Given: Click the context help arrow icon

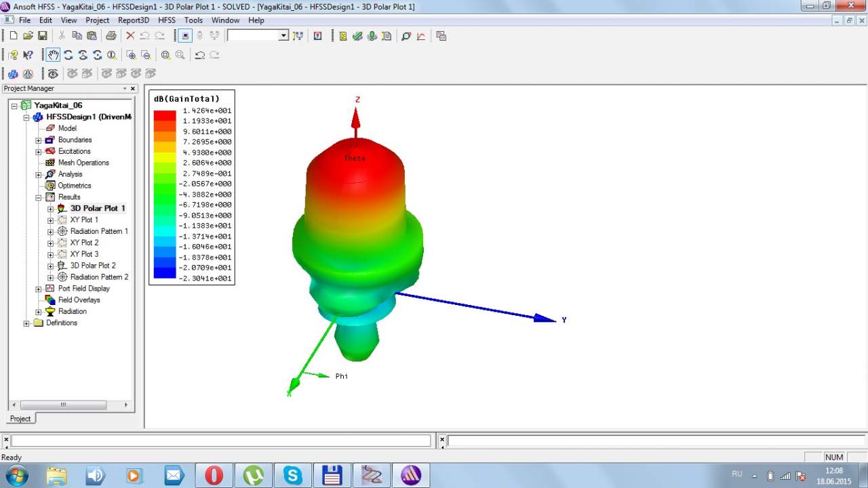Looking at the screenshot, I should coord(28,55).
